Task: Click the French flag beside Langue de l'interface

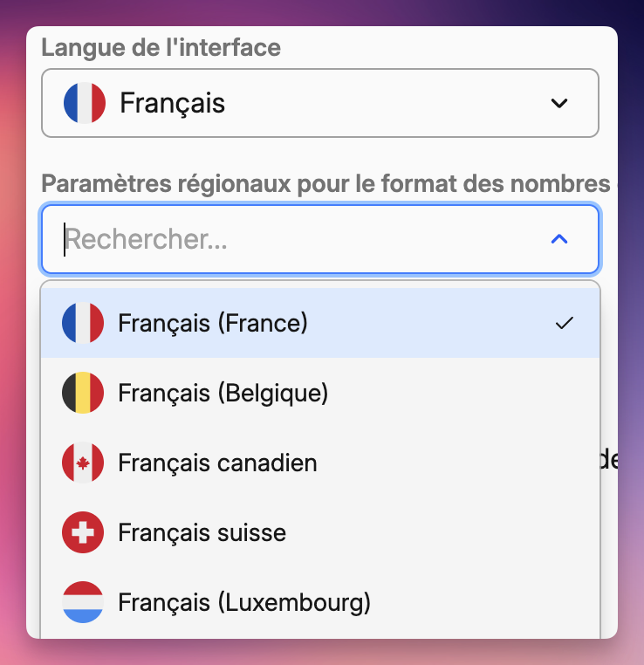Action: coord(84,103)
